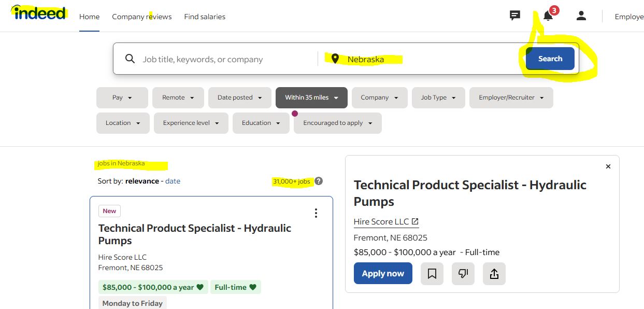Open the messages chat icon
The image size is (644, 309).
[x=514, y=16]
